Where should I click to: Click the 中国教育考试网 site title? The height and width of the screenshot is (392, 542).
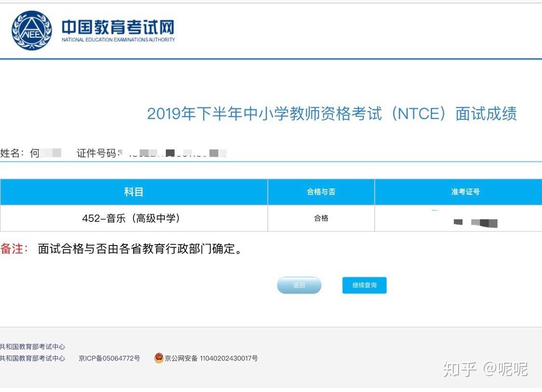(118, 27)
